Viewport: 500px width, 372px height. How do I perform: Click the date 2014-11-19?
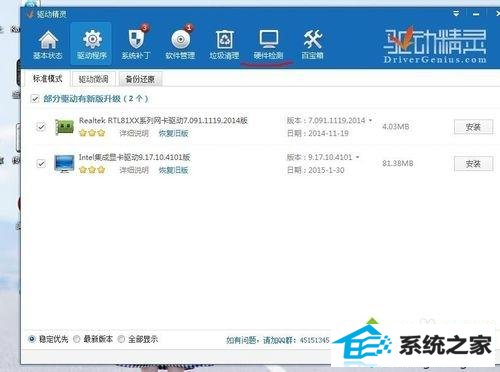[328, 133]
